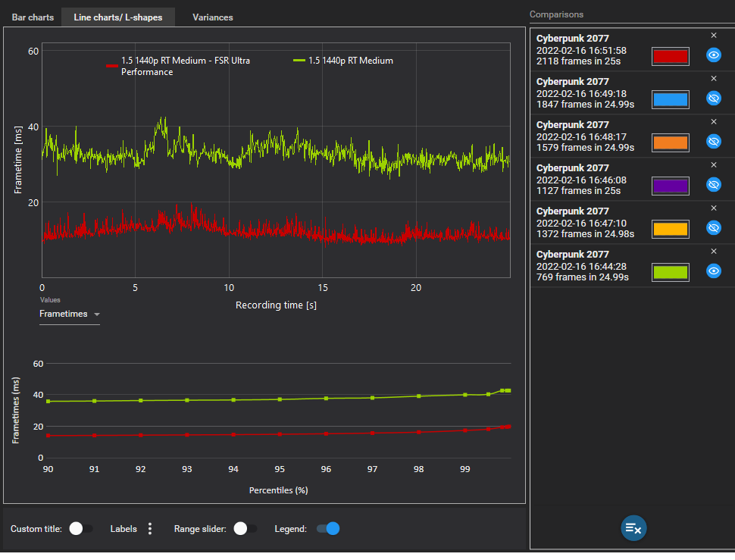This screenshot has width=735, height=560.
Task: Remove the 16:48:17 comparison record
Action: click(x=714, y=122)
